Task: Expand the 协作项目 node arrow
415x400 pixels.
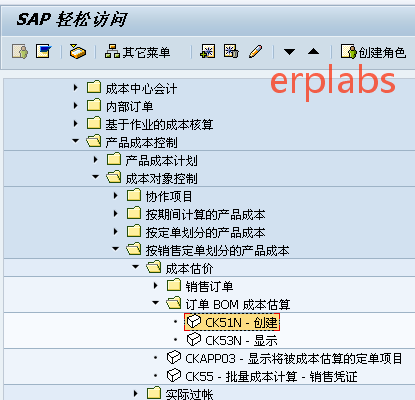Action: 116,196
